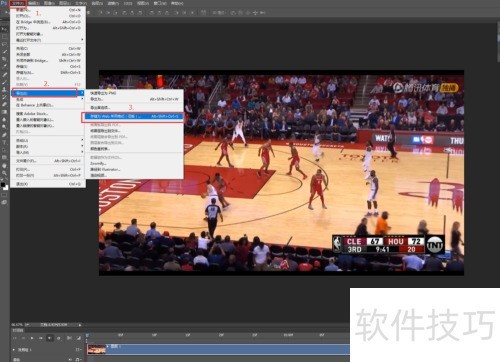Open the Window menu in menu bar
The height and width of the screenshot is (362, 500).
160,3
